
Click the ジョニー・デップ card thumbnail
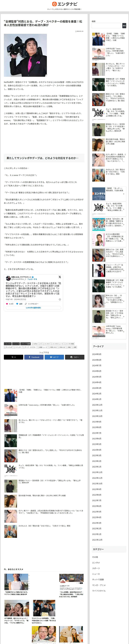98,270
